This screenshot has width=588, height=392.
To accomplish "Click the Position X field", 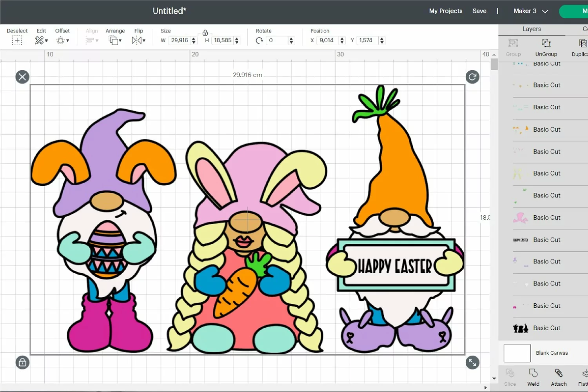I will tap(327, 40).
